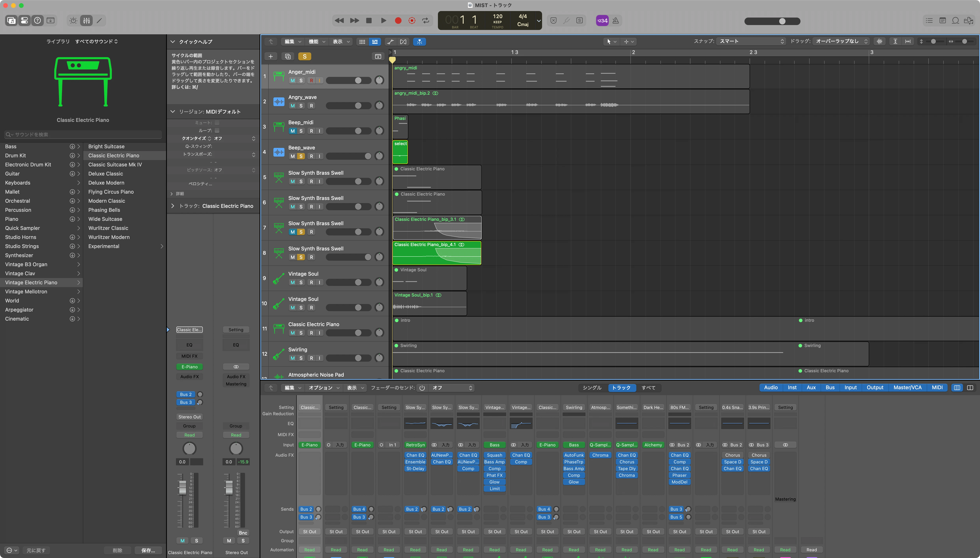The height and width of the screenshot is (558, 980).
Task: Switch mixer view to すべて tab
Action: pyautogui.click(x=648, y=388)
